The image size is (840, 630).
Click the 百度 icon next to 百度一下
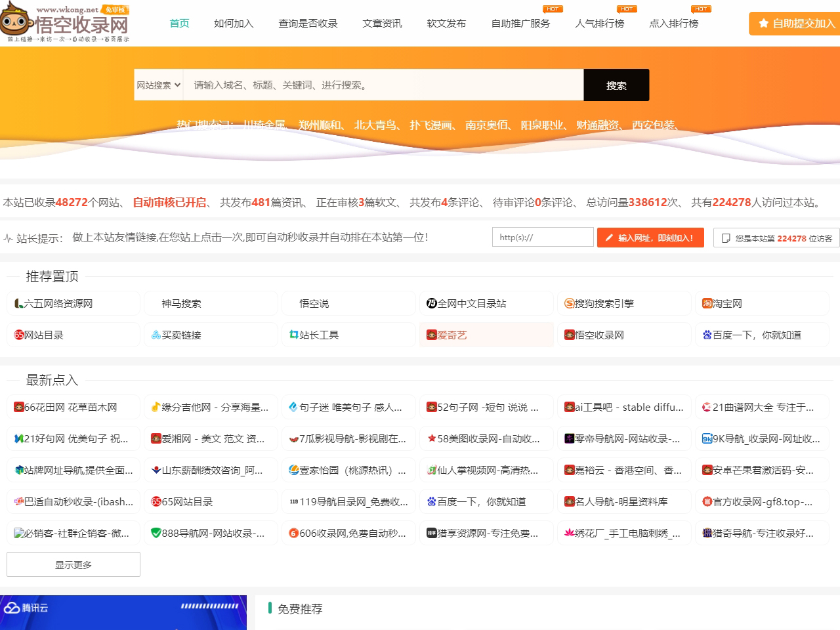(705, 335)
